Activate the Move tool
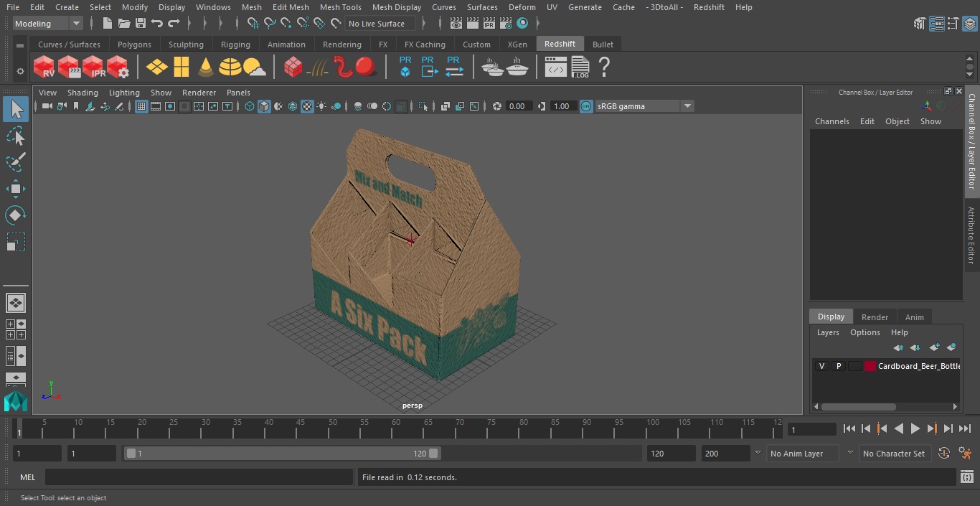Viewport: 980px width, 506px height. tap(15, 189)
